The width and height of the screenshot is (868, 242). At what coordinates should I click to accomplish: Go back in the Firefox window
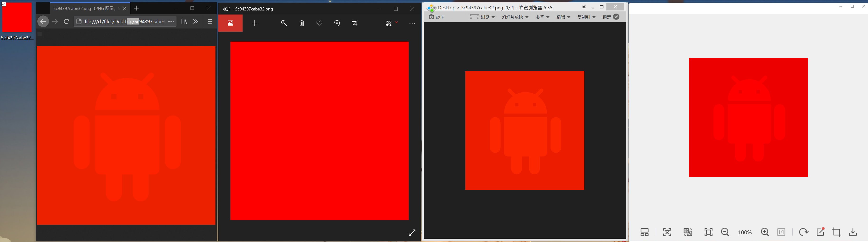point(43,22)
